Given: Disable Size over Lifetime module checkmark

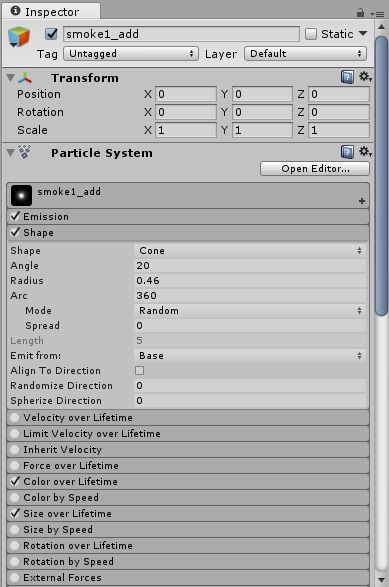Looking at the screenshot, I should pyautogui.click(x=15, y=513).
